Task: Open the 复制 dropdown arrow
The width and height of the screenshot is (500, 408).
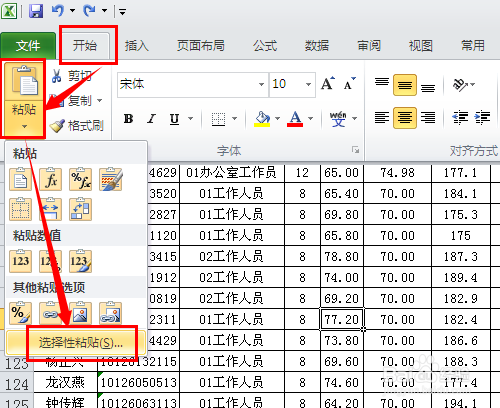Action: click(x=99, y=100)
